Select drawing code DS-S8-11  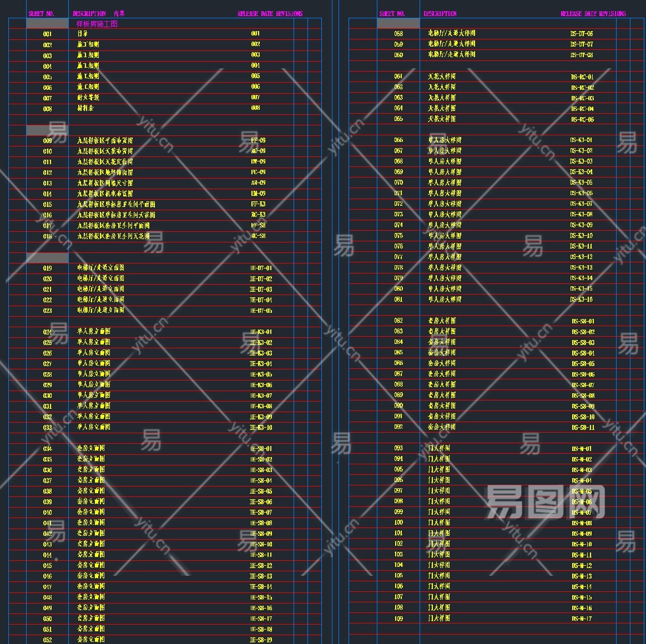coord(583,428)
